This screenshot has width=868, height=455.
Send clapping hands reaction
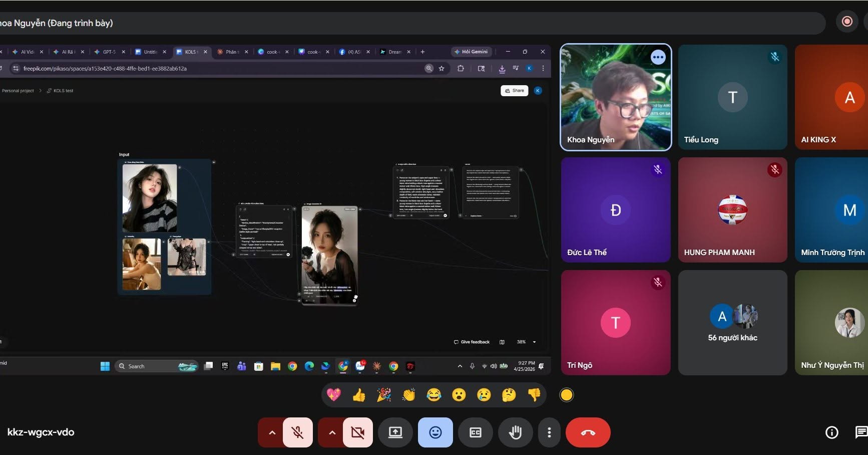tap(409, 395)
